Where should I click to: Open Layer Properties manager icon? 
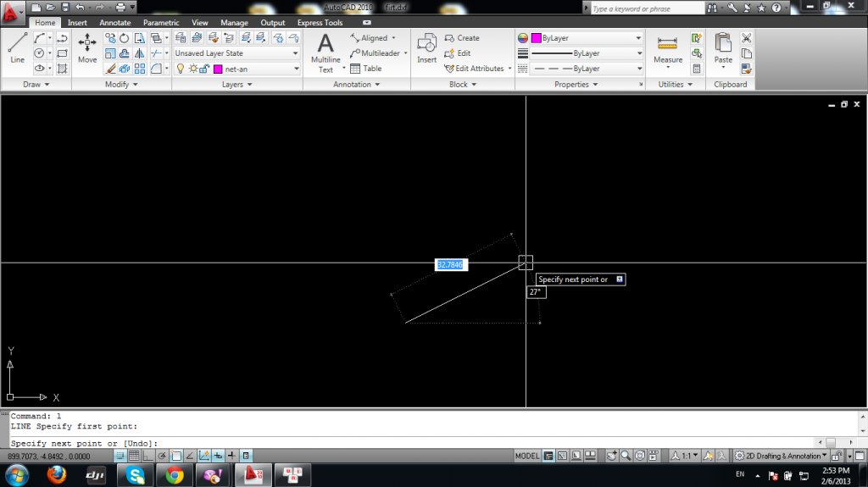pos(181,37)
